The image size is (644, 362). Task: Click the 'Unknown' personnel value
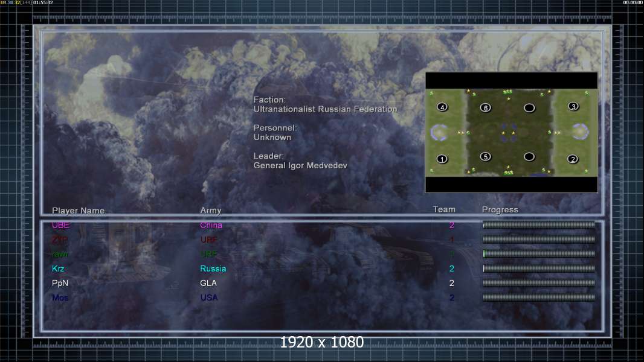(x=272, y=138)
